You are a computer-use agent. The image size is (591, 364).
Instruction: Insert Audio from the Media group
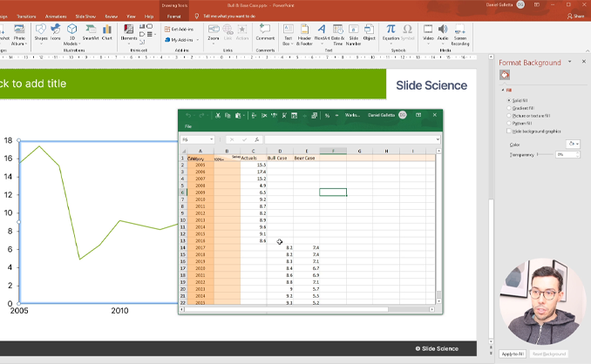point(443,33)
